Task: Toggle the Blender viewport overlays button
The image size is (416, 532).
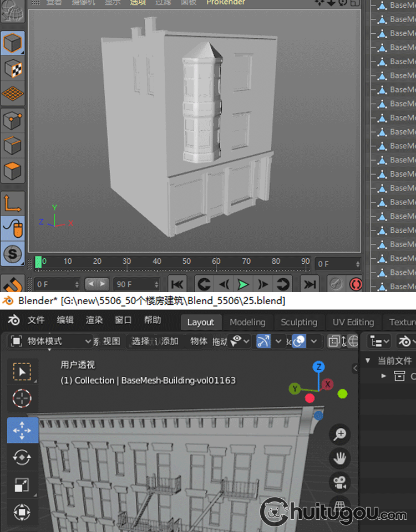Action: click(300, 341)
